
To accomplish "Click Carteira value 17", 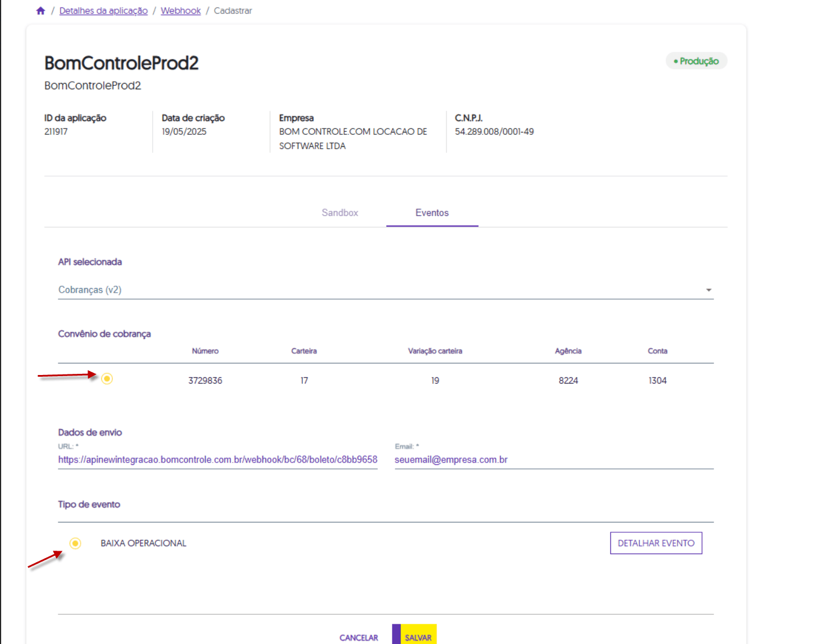I will coord(304,381).
